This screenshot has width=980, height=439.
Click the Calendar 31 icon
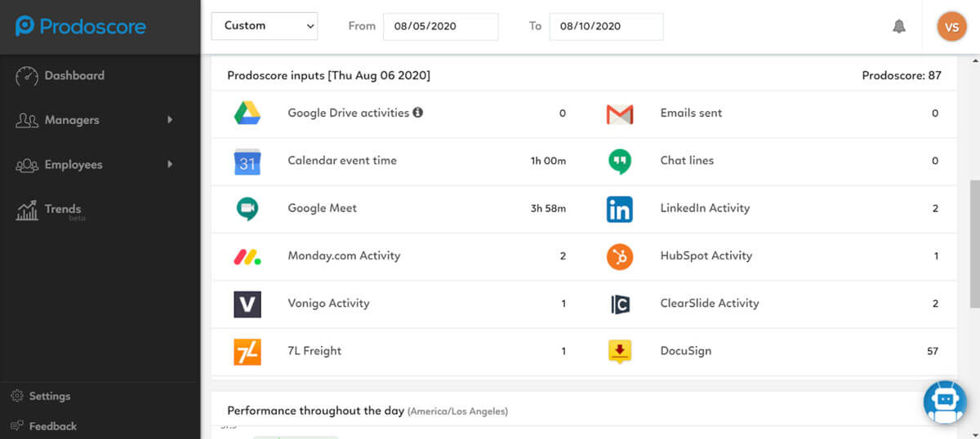point(247,162)
